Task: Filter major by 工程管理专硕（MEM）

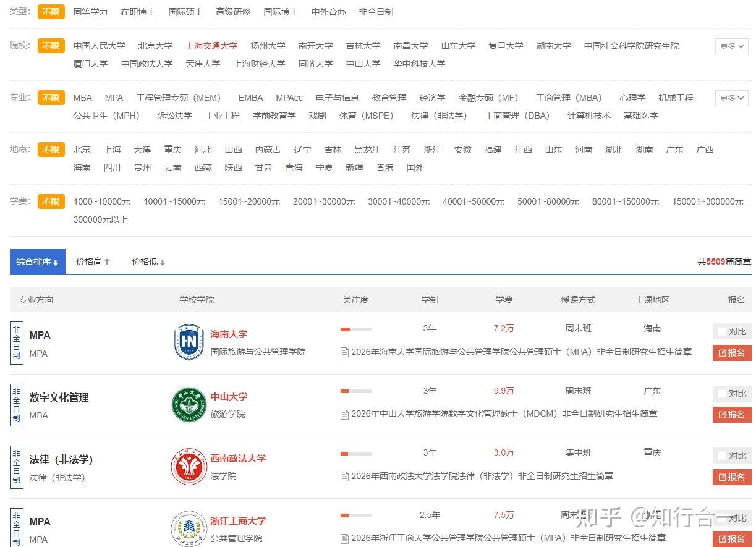Action: pos(178,98)
